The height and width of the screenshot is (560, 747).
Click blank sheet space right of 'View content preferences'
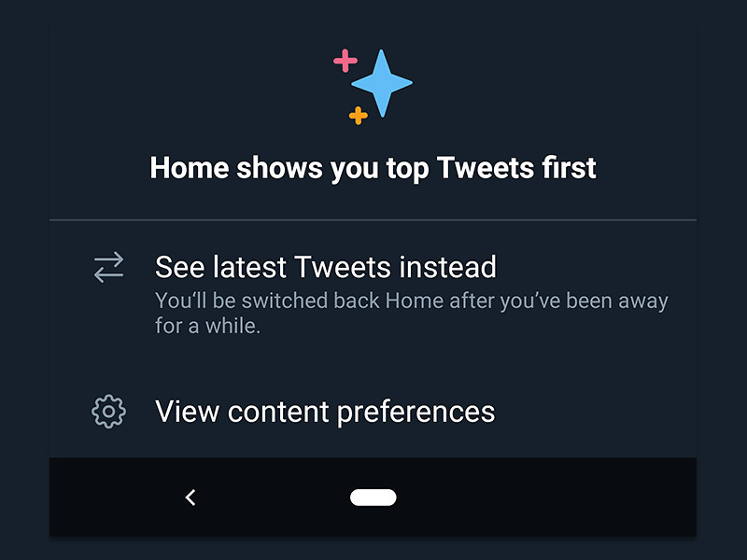(598, 411)
